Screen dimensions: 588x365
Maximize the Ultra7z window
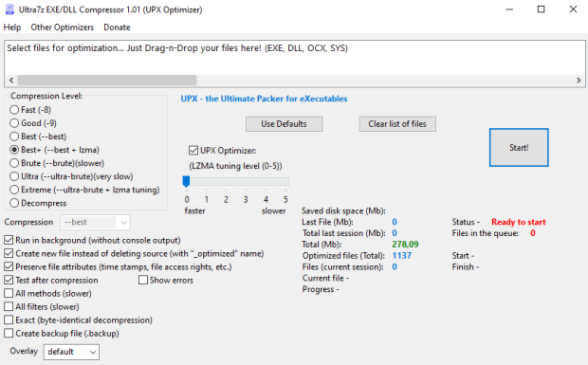542,9
